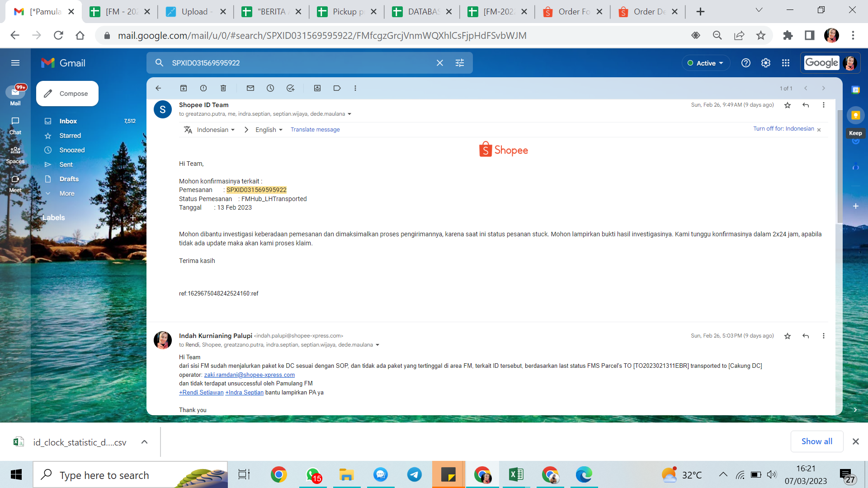The image size is (868, 488).
Task: Show hidden system tray icons
Action: pyautogui.click(x=723, y=474)
